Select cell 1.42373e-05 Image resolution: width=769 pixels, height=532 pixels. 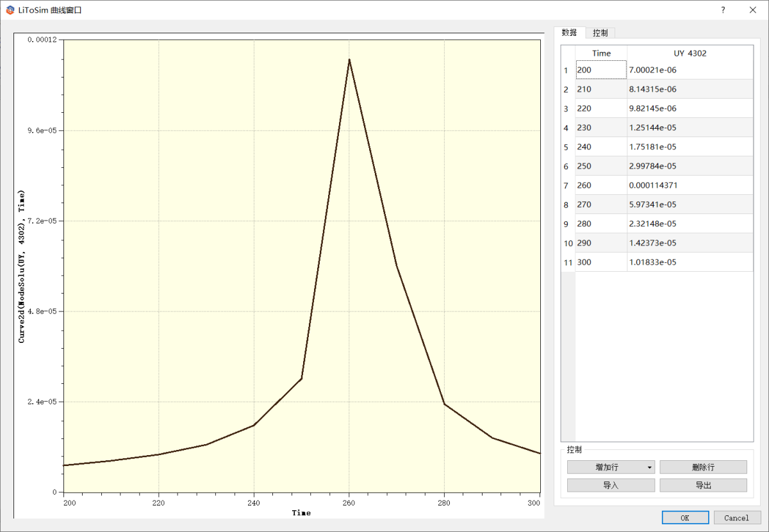(x=690, y=243)
